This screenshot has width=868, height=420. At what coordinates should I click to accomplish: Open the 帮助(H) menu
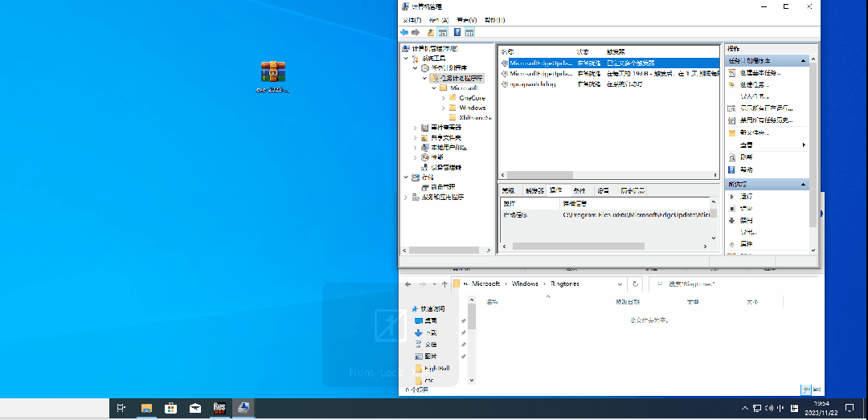click(494, 20)
